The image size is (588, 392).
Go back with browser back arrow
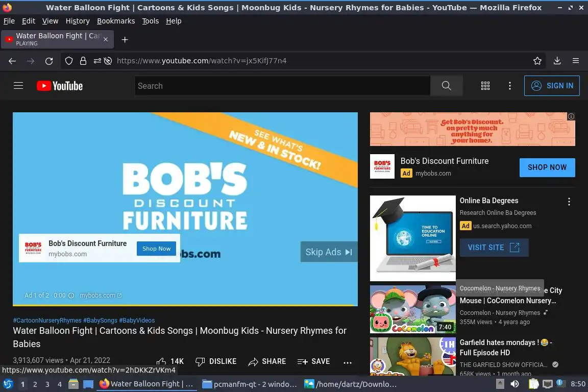12,61
